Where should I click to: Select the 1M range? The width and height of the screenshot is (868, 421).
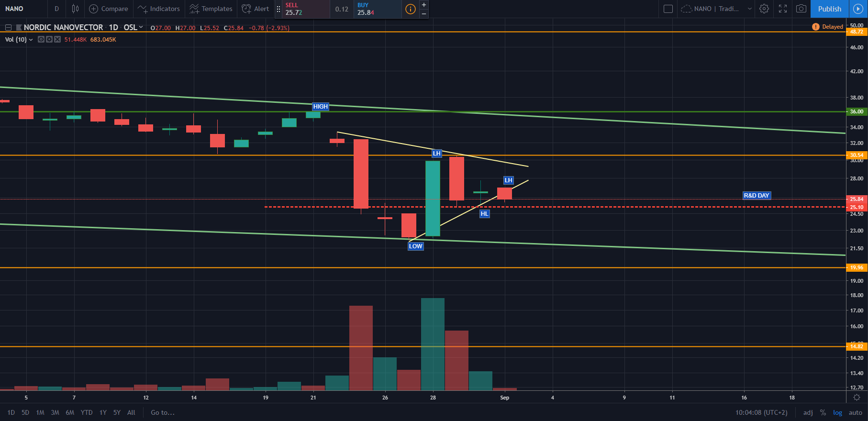[40, 412]
